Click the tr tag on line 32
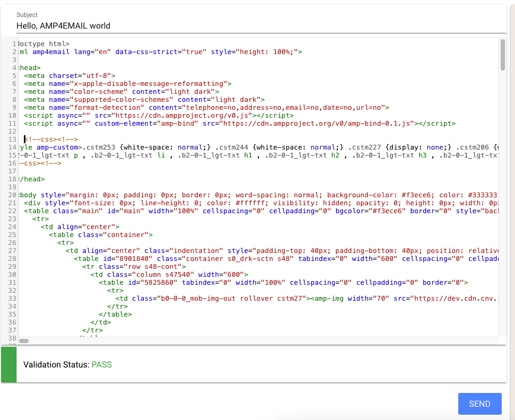 pyautogui.click(x=115, y=291)
